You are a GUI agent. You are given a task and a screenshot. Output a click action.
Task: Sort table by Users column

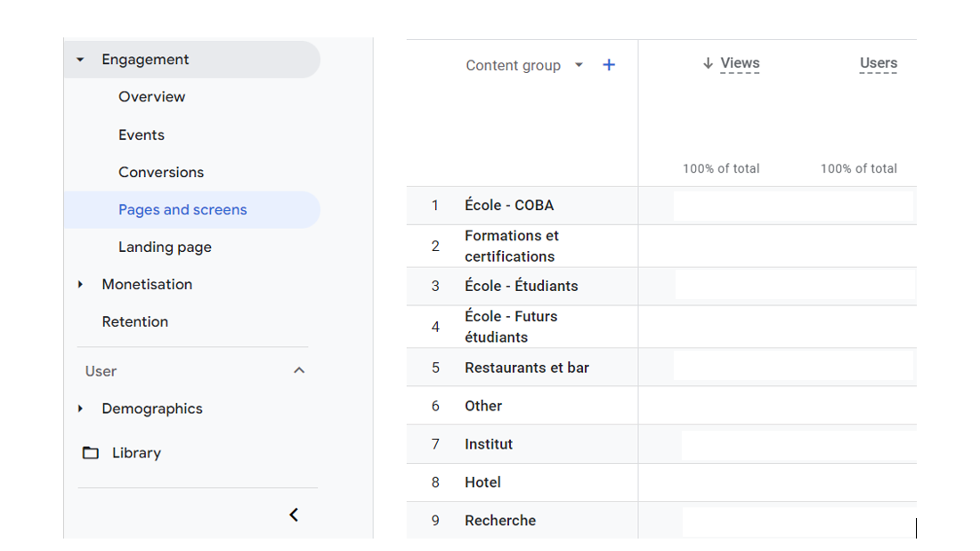tap(878, 63)
